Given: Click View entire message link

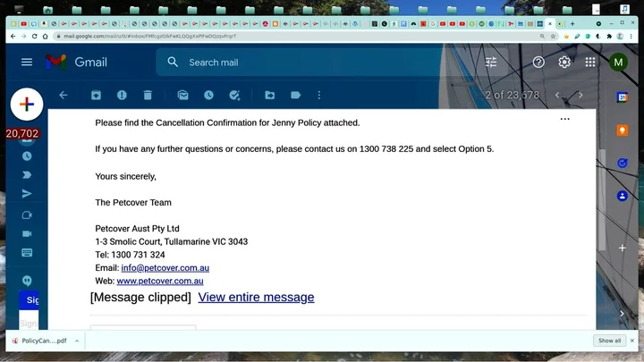Looking at the screenshot, I should pyautogui.click(x=256, y=297).
